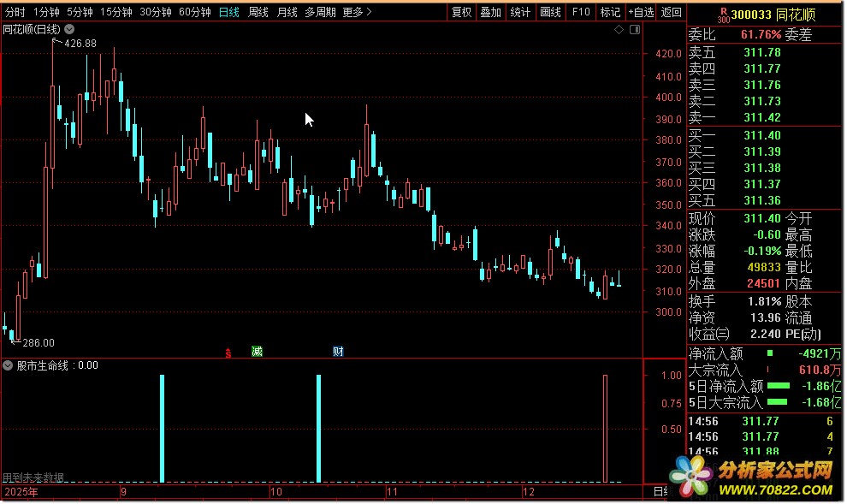Click the 买三 price 311.38
The image size is (847, 504).
click(x=762, y=168)
